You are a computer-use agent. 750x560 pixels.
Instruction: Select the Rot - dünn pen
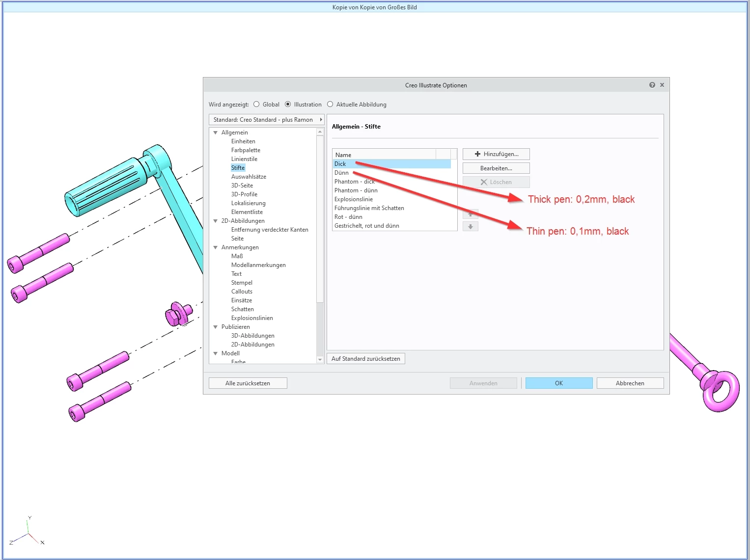click(x=391, y=217)
